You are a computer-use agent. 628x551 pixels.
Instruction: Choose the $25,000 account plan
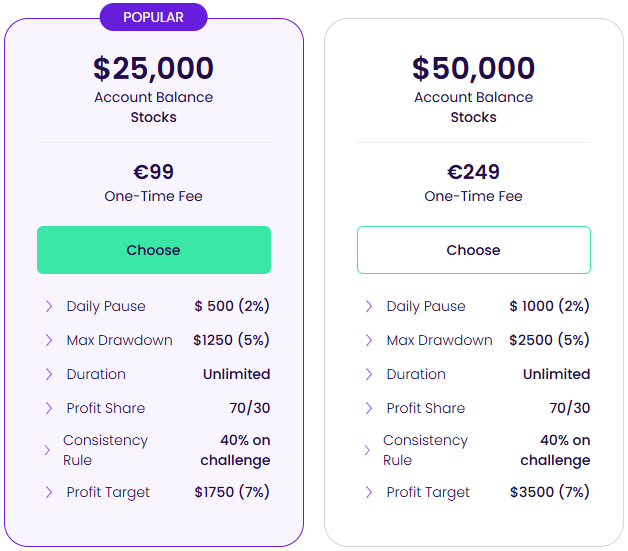pos(154,250)
